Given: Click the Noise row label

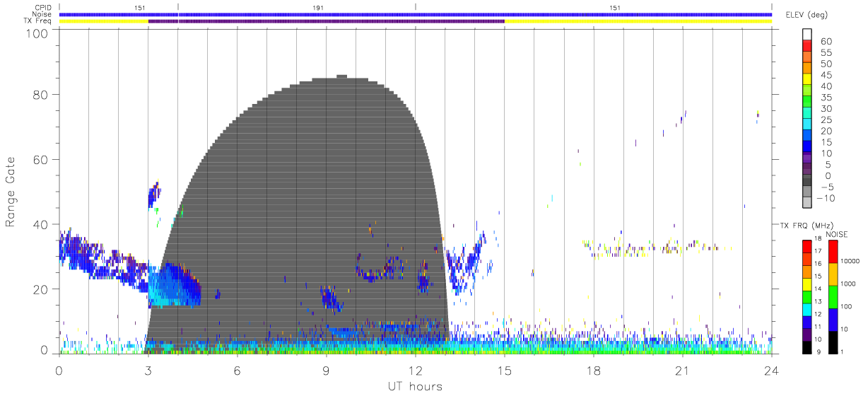Looking at the screenshot, I should pyautogui.click(x=42, y=14).
